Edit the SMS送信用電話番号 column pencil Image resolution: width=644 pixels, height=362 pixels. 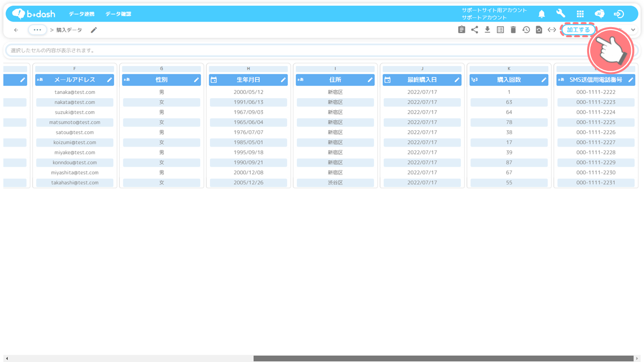click(631, 80)
